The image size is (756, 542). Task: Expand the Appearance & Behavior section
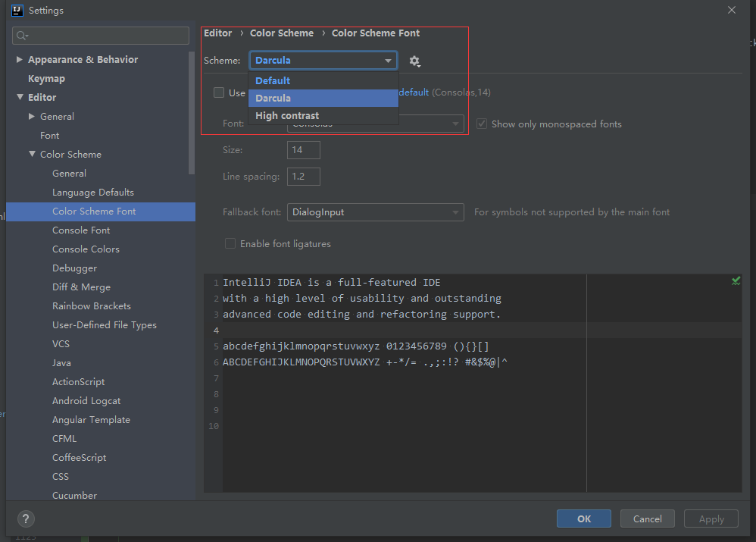20,59
